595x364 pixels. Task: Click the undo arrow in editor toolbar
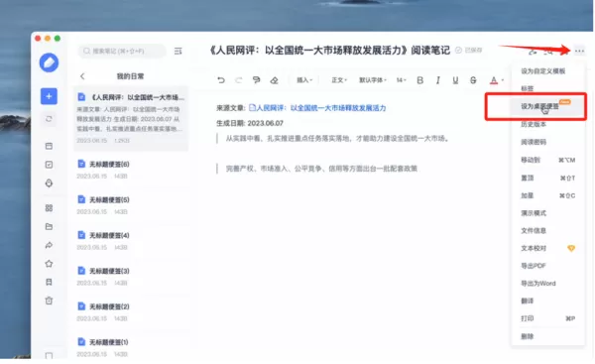pos(221,80)
